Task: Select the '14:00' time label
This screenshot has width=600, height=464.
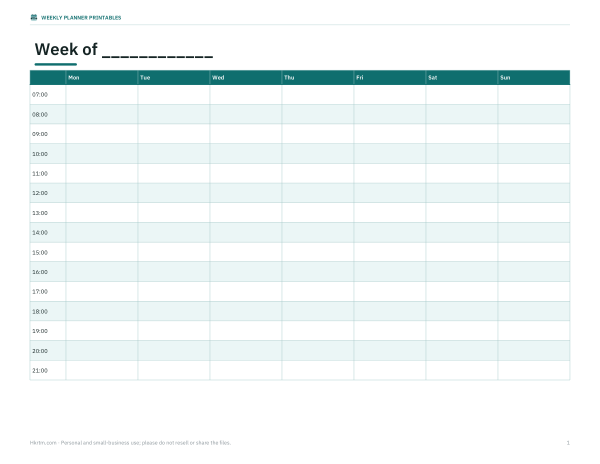Action: (40, 232)
